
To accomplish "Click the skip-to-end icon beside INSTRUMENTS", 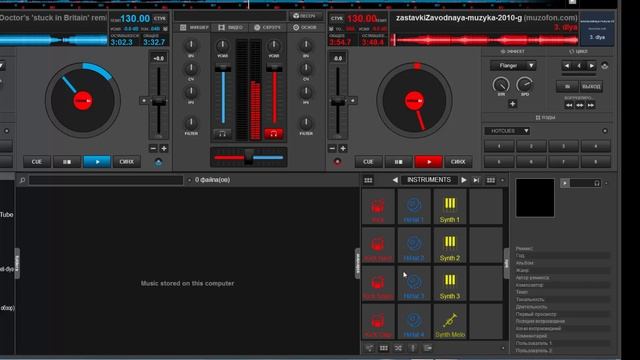I will coord(476,180).
